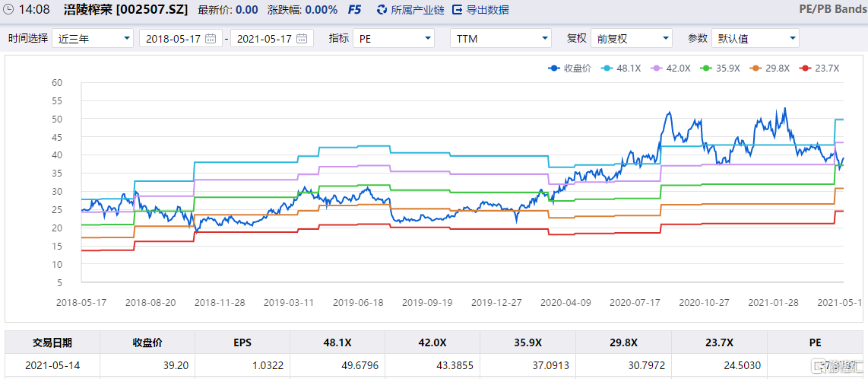
Task: Open 所属产业链 link
Action: pos(417,9)
